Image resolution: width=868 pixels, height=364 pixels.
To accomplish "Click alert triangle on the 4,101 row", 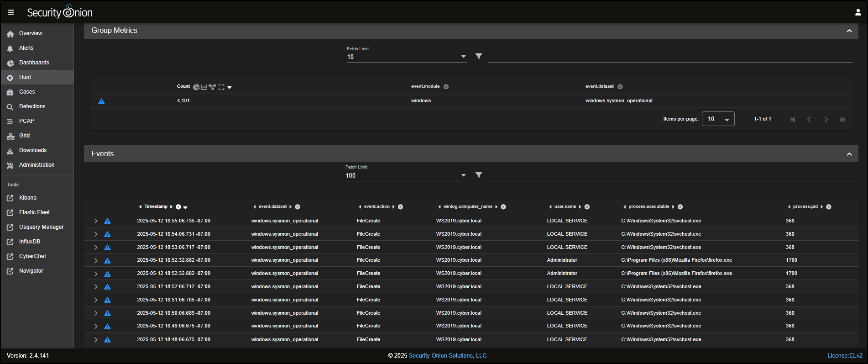I will [102, 101].
